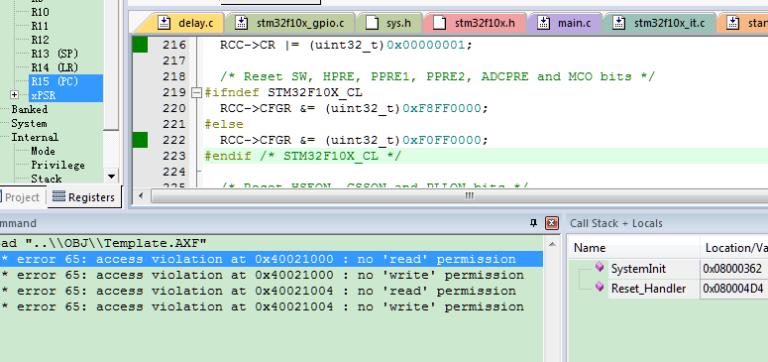The image size is (768, 362).
Task: Click the Call Stack + Locals panel title
Action: point(616,223)
